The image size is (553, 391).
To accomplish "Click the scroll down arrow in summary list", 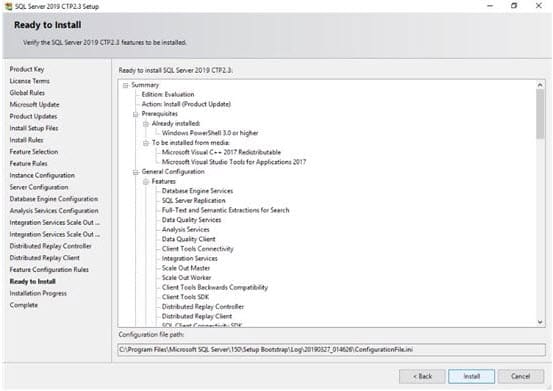I will [x=540, y=322].
